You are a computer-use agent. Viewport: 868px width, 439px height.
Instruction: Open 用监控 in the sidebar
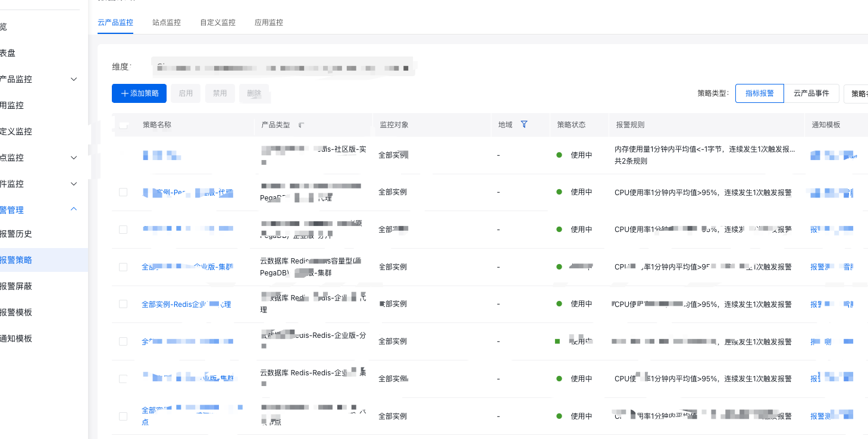click(12, 105)
